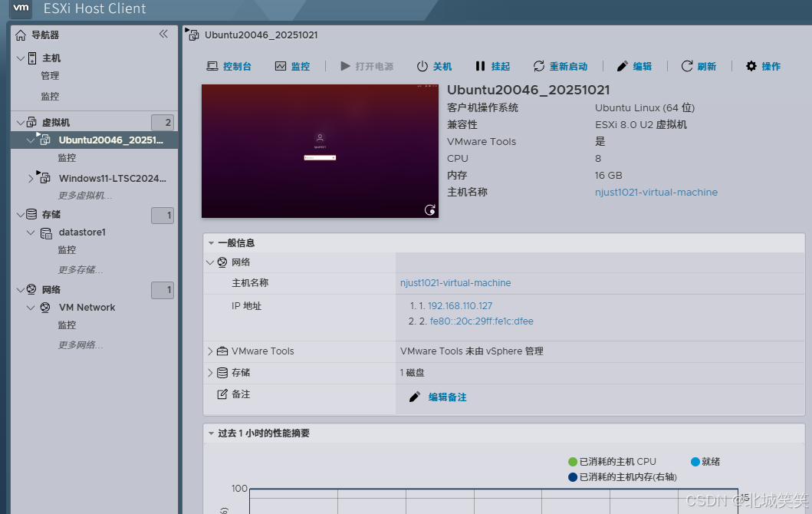Click the Windows11-LTSC2024 VM icon
Screen dimensions: 812x514
pos(44,178)
